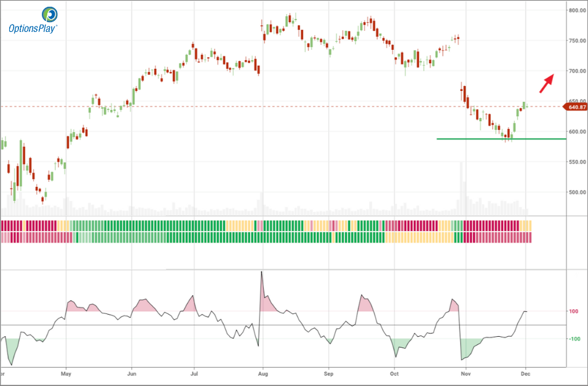Viewport: 588px width, 386px height.
Task: Select the Aug label on time axis
Action: point(263,372)
